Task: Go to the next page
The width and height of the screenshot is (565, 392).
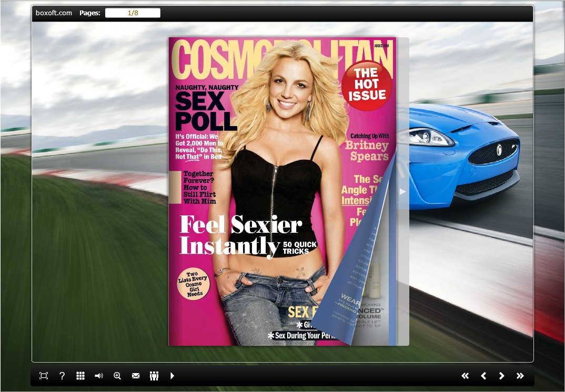Action: 501,376
